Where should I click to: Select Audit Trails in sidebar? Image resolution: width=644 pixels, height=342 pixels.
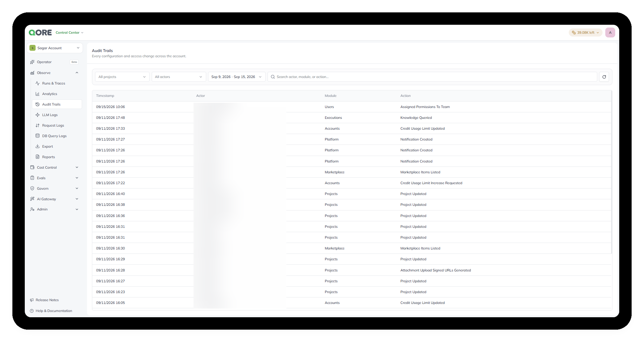click(x=57, y=104)
